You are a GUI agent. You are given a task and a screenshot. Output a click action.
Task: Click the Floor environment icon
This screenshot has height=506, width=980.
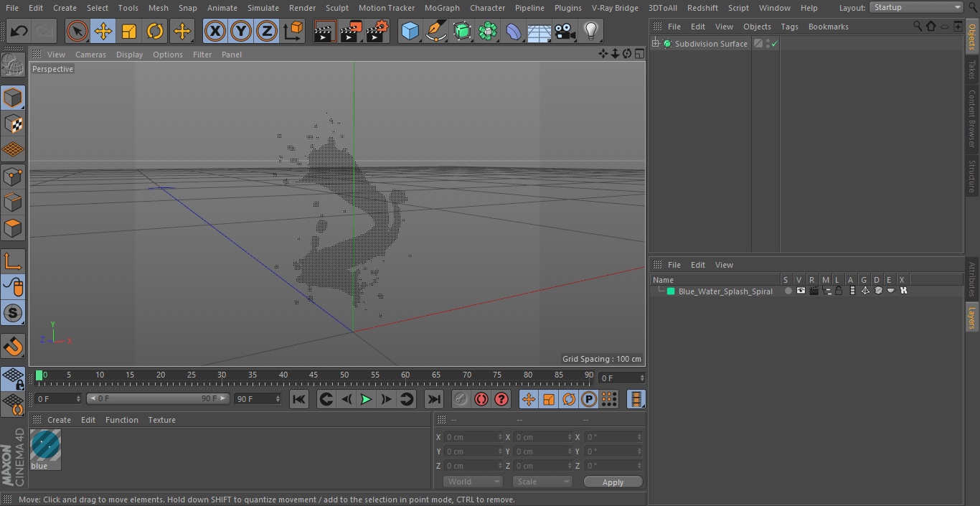click(x=540, y=31)
